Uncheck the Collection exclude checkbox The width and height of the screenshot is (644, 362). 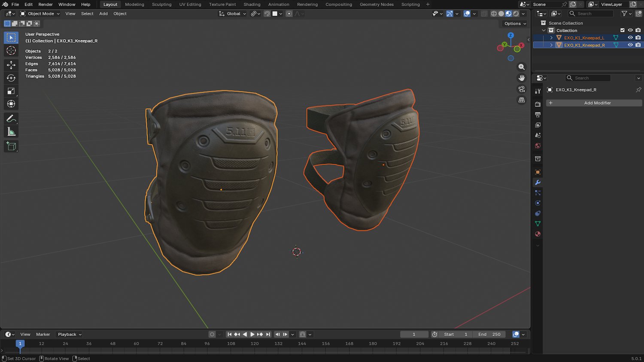coord(623,30)
